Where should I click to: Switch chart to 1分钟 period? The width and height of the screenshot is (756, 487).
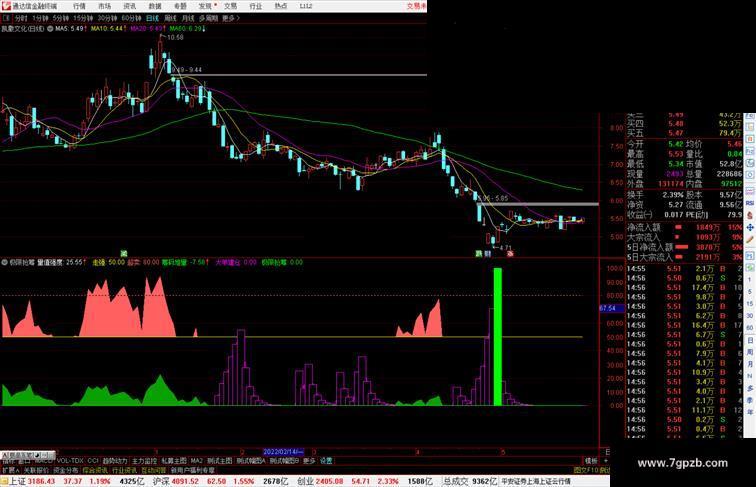(40, 18)
